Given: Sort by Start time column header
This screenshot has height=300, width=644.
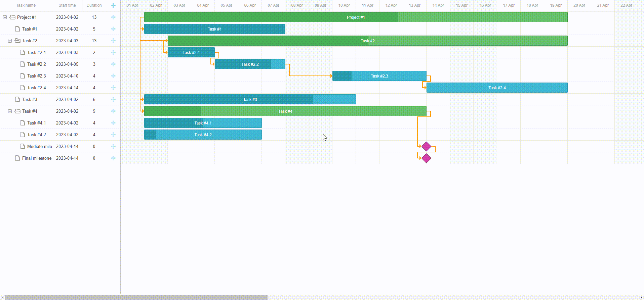Looking at the screenshot, I should pos(67,5).
